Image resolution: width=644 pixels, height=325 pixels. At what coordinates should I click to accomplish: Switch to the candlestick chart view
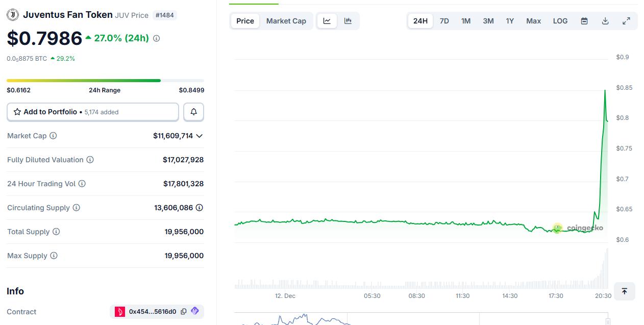point(348,21)
